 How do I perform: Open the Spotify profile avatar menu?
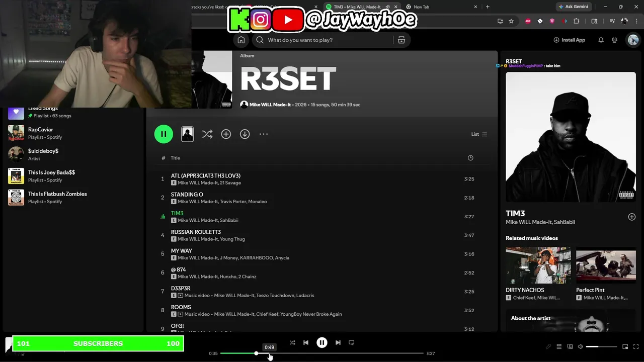[x=633, y=40]
